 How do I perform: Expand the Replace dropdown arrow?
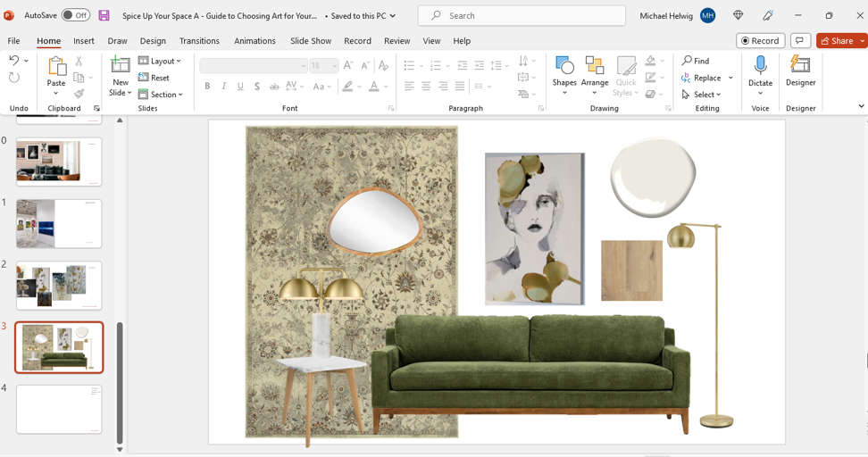(x=730, y=78)
